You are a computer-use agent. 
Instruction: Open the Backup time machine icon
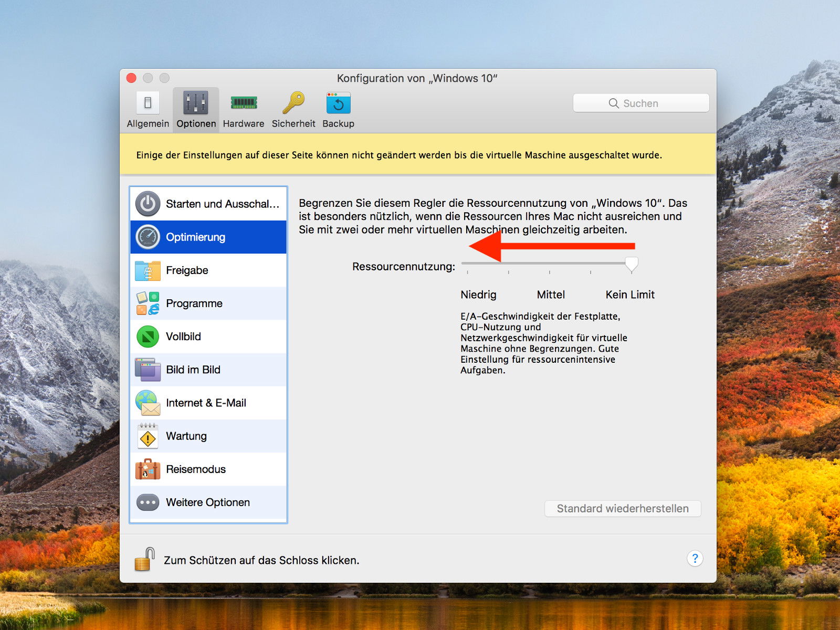pyautogui.click(x=338, y=103)
